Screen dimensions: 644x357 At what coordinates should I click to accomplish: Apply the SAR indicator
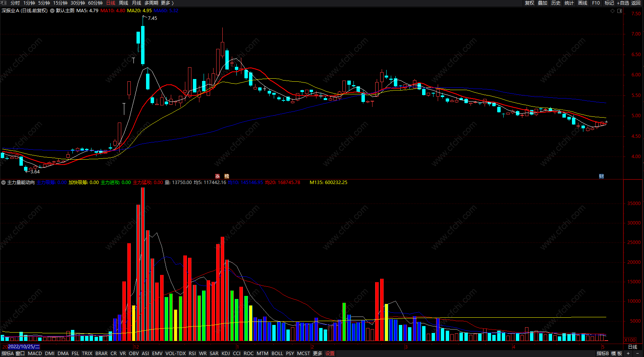(214, 354)
